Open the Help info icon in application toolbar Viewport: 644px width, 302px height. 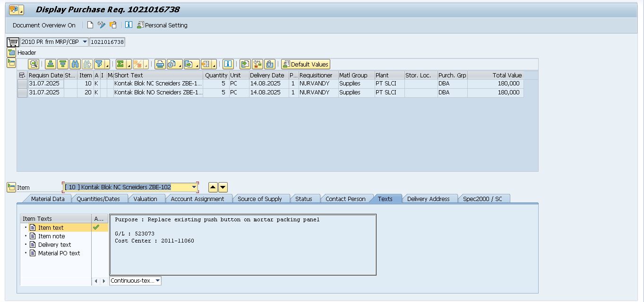pos(129,25)
